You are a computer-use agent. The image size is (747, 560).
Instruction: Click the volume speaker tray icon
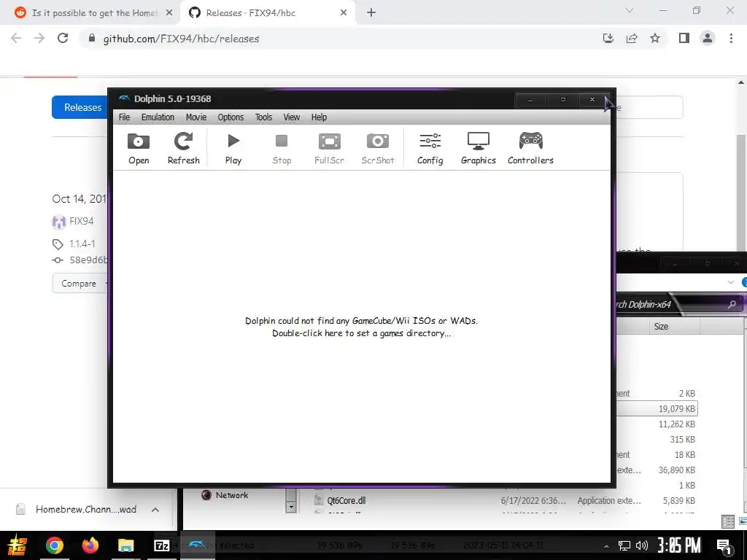642,545
